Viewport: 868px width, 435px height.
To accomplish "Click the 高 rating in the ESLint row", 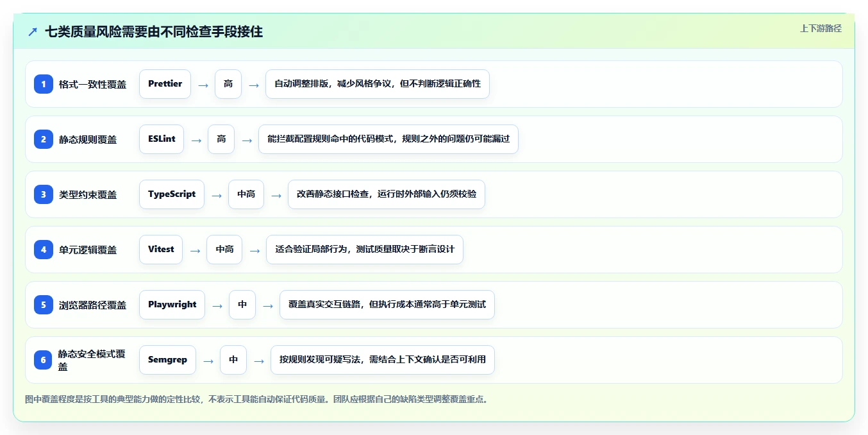I will (221, 139).
